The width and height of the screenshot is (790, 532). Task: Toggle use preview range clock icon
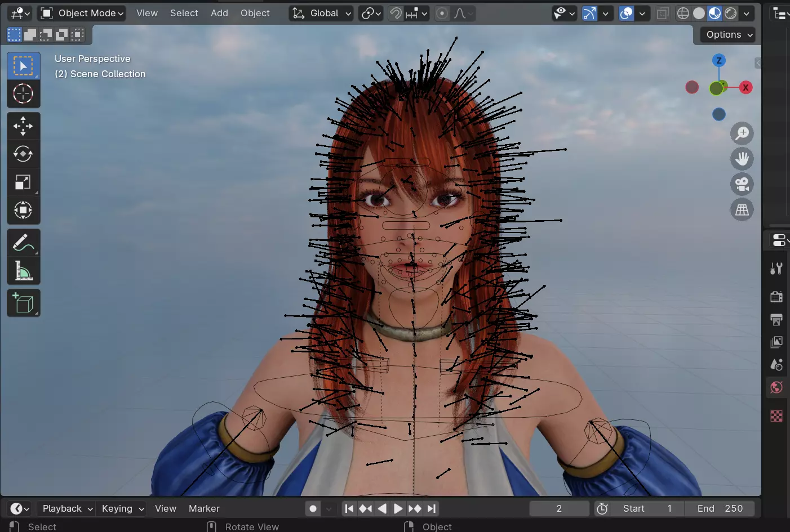[602, 508]
